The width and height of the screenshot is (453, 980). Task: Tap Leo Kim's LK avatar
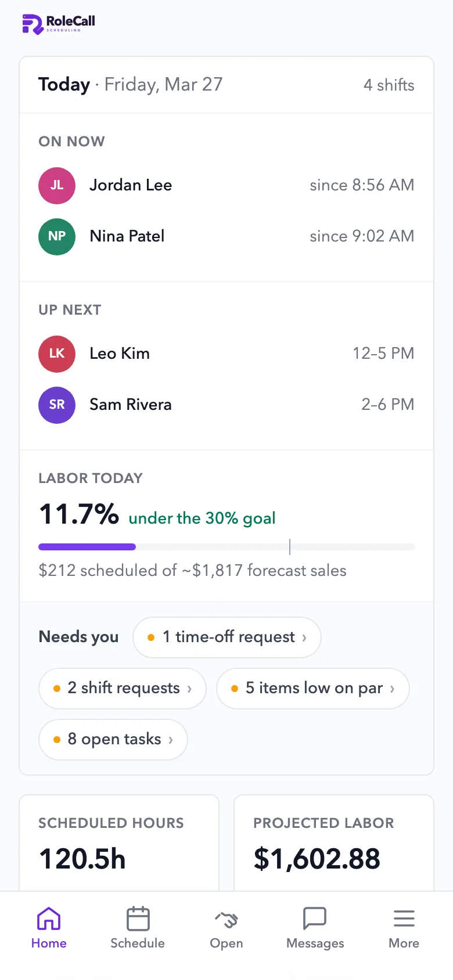click(57, 354)
